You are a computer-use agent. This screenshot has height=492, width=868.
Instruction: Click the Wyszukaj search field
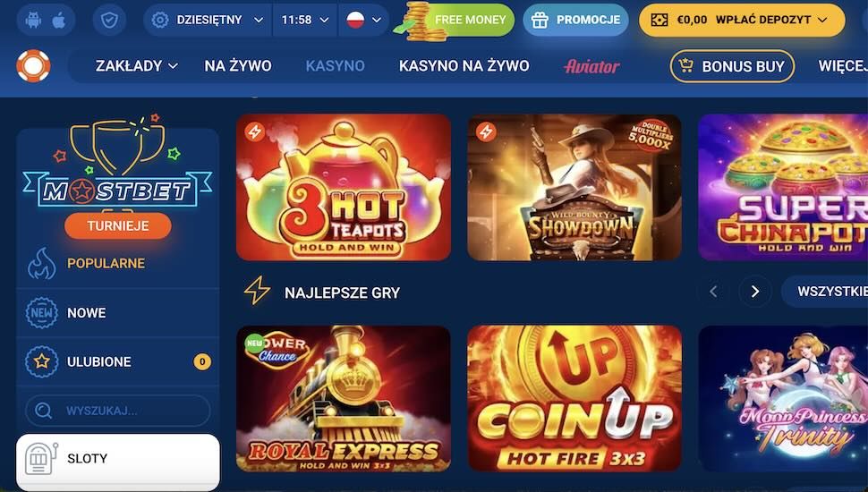118,411
